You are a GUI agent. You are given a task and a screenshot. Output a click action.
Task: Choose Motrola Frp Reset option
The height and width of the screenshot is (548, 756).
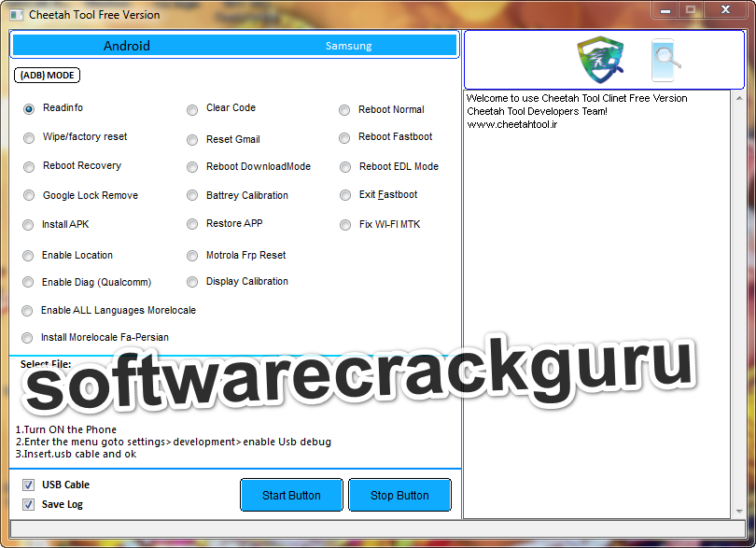tap(192, 256)
